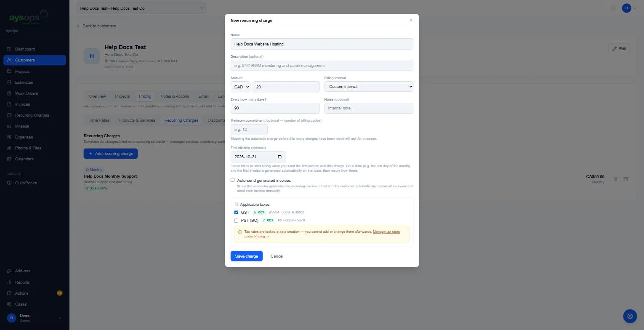Click the Internal note field

[x=369, y=108]
